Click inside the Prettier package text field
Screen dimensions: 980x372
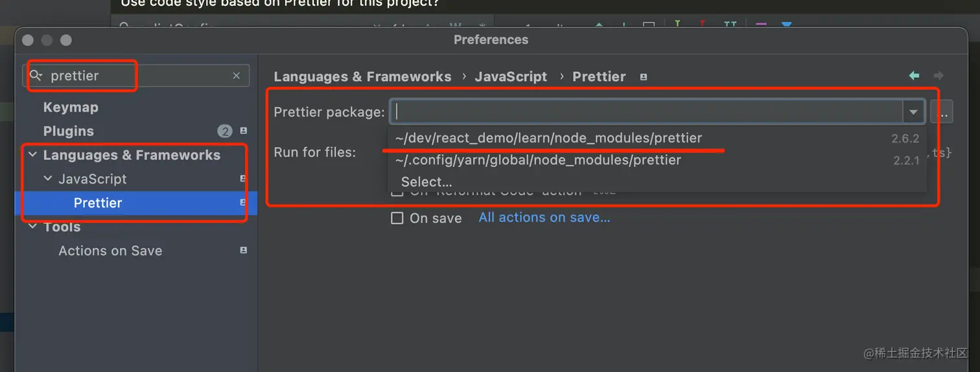pos(648,112)
